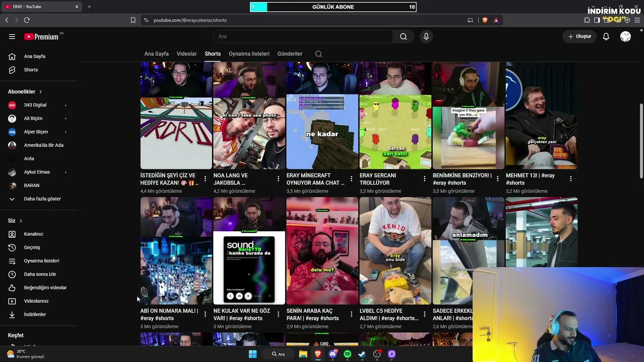Switch to the Oynatma listeleri tab
This screenshot has height=362, width=644.
249,54
